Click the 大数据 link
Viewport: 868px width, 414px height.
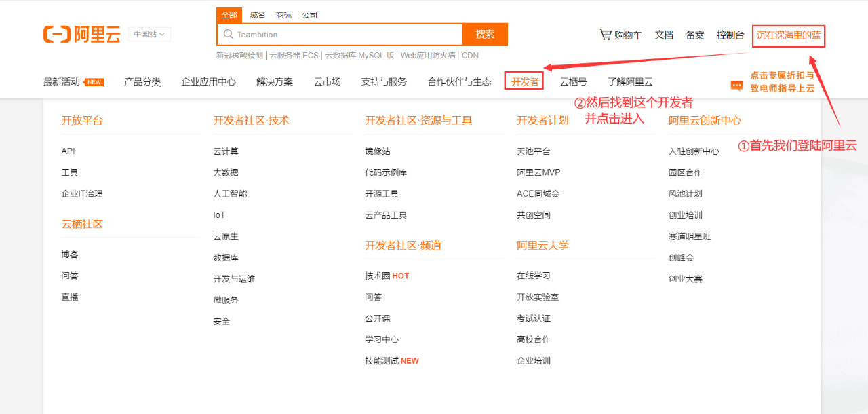click(226, 172)
